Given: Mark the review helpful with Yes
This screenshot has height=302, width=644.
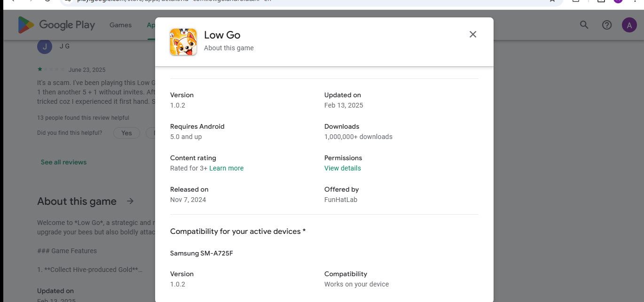Looking at the screenshot, I should (x=126, y=133).
